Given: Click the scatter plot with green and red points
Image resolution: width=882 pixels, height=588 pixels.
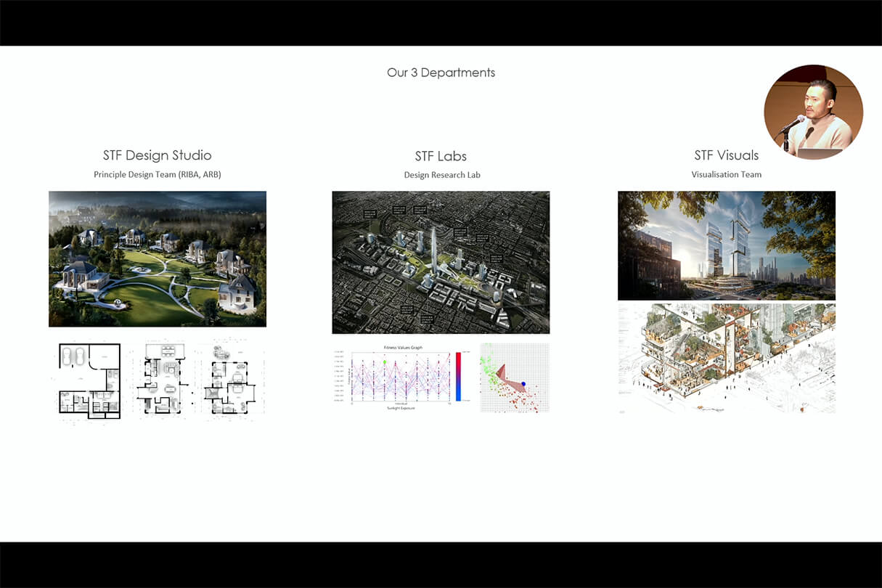Looking at the screenshot, I should (514, 377).
